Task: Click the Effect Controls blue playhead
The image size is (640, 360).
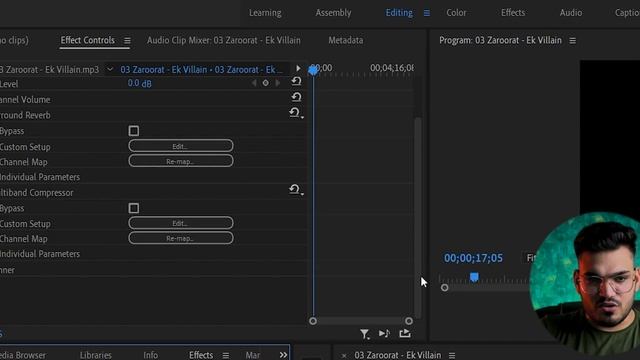Action: 313,70
